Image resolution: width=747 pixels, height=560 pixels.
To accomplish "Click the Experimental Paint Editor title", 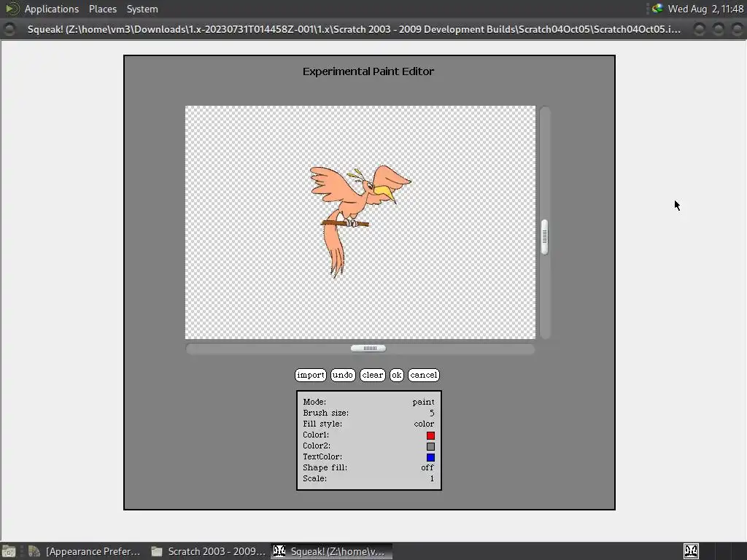I will tap(368, 71).
